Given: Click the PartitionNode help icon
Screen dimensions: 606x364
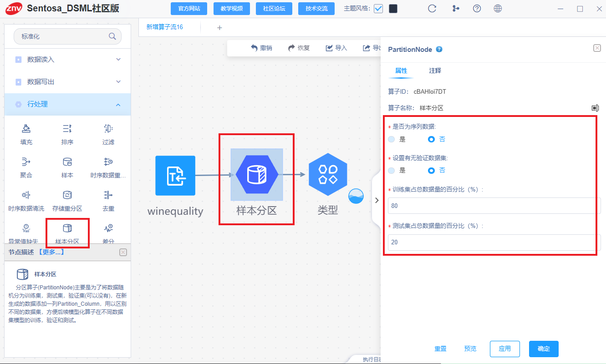Looking at the screenshot, I should pyautogui.click(x=439, y=49).
